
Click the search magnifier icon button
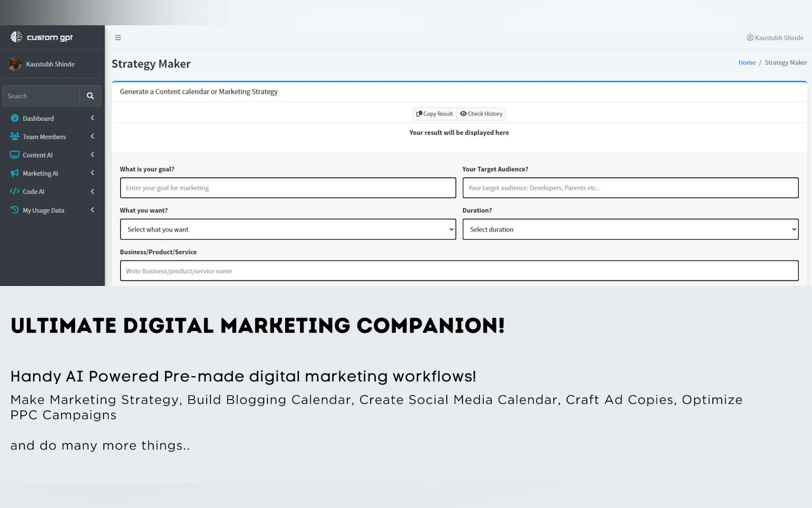[90, 96]
